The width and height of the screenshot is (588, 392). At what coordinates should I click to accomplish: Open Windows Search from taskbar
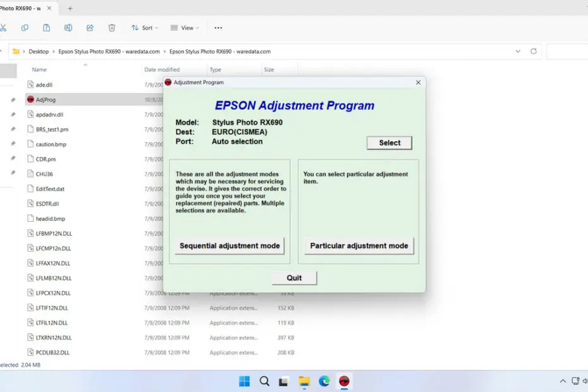tap(264, 381)
